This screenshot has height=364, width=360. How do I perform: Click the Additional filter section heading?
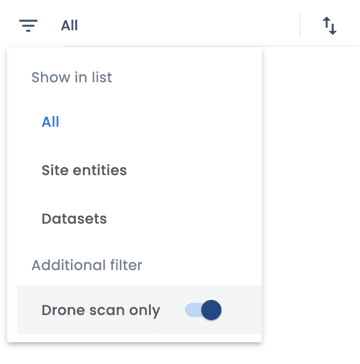click(x=87, y=265)
